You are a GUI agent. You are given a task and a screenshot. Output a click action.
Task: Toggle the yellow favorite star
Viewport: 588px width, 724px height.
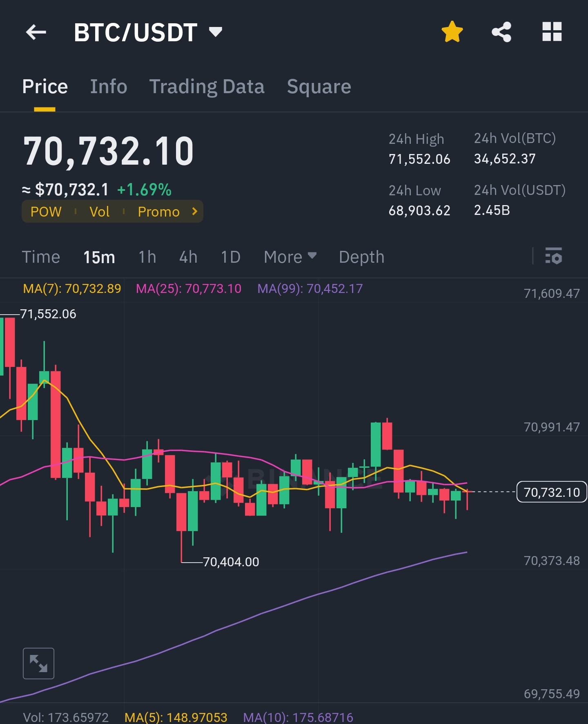452,32
